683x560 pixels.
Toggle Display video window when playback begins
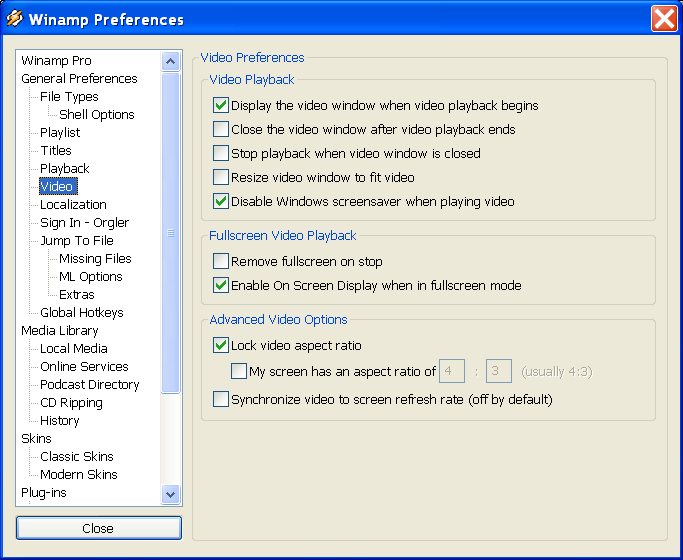[221, 105]
